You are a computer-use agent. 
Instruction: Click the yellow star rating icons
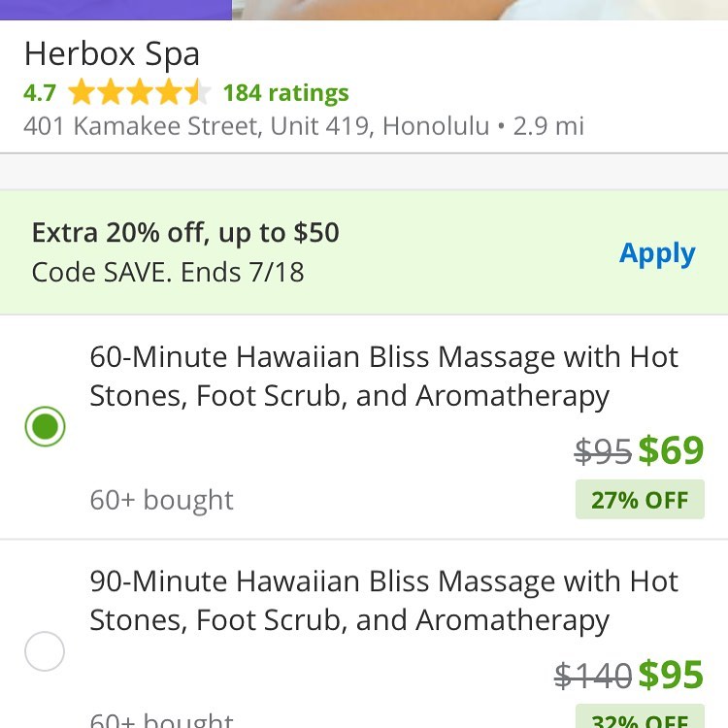pos(139,93)
